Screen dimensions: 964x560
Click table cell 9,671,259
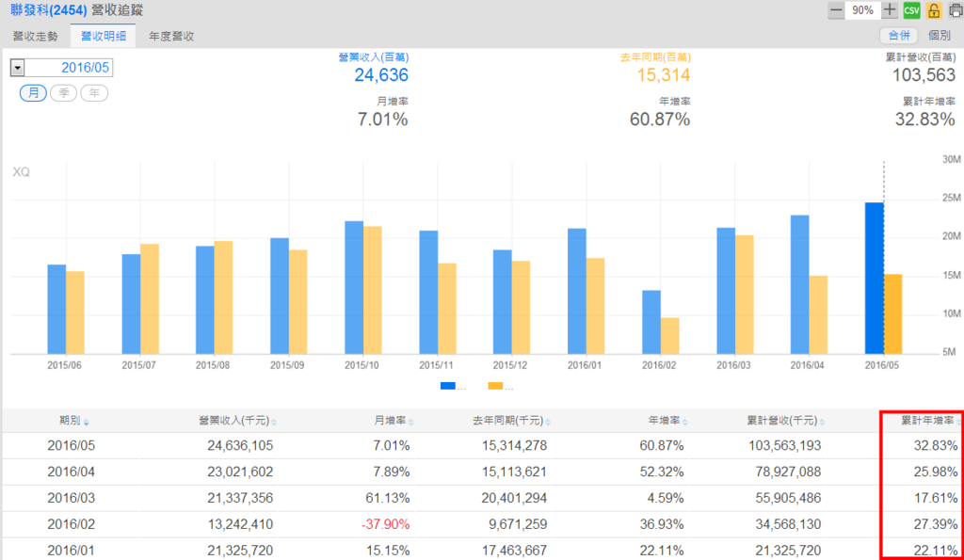click(519, 524)
